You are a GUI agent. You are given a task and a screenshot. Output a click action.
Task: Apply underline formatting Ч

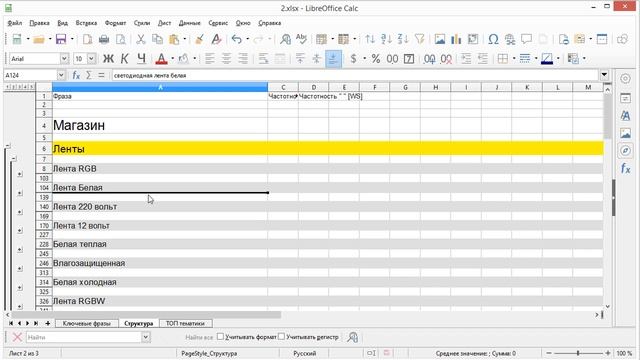141,59
